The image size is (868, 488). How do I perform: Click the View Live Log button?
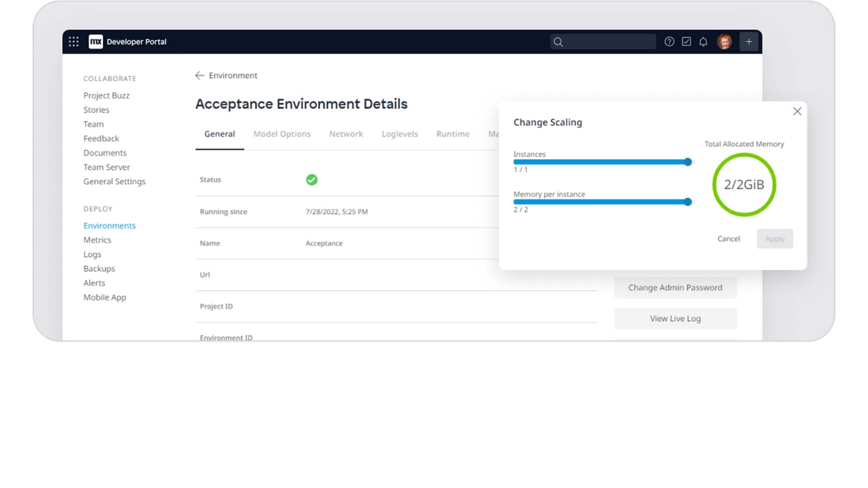click(x=675, y=319)
